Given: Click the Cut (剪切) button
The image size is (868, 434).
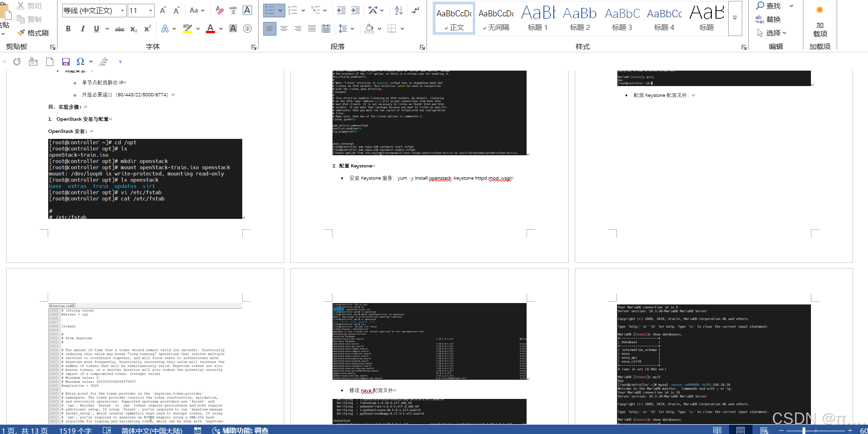Looking at the screenshot, I should coord(29,6).
